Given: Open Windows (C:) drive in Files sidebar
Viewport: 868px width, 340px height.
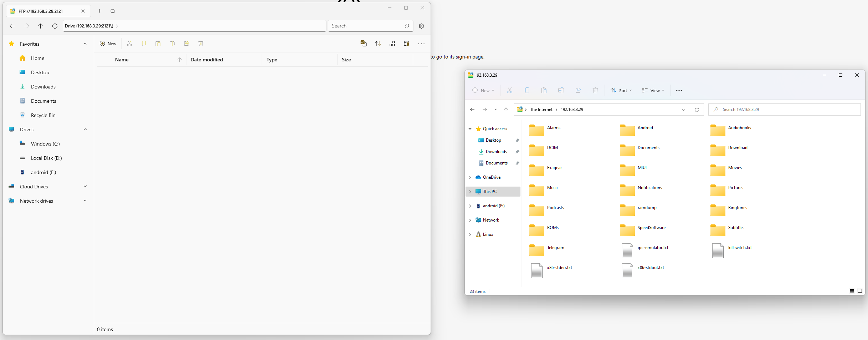Looking at the screenshot, I should tap(45, 144).
